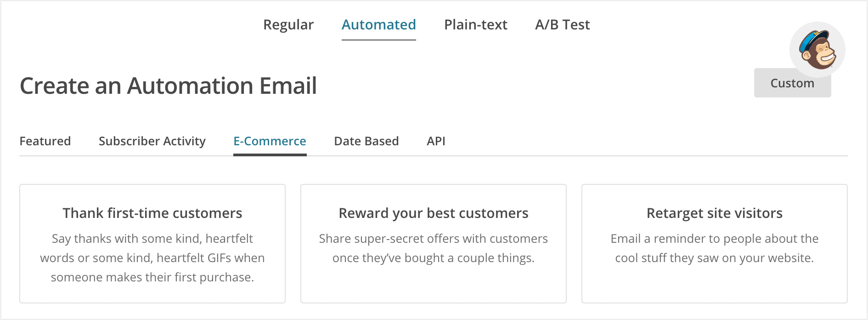Select the E-Commerce automation tab
Viewport: 868px width, 320px height.
(x=270, y=141)
